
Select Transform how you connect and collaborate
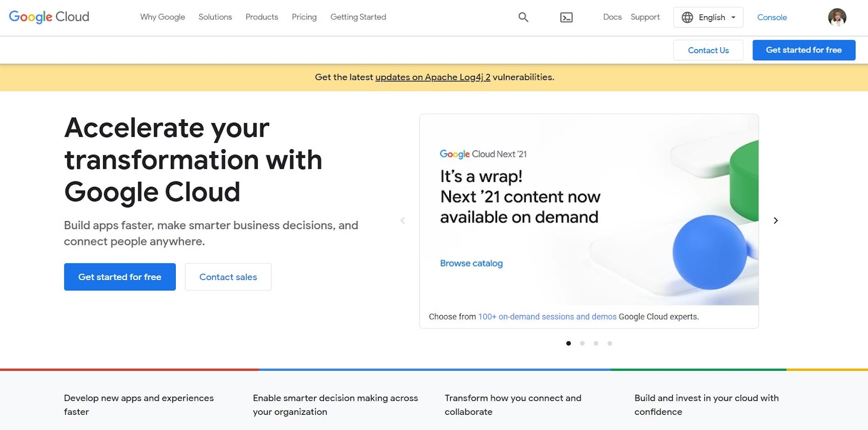[x=513, y=405]
